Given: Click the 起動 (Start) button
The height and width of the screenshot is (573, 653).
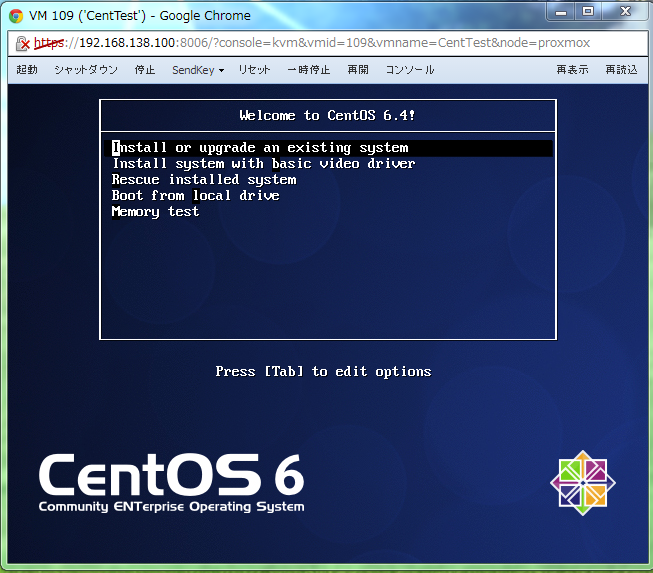Looking at the screenshot, I should [27, 70].
